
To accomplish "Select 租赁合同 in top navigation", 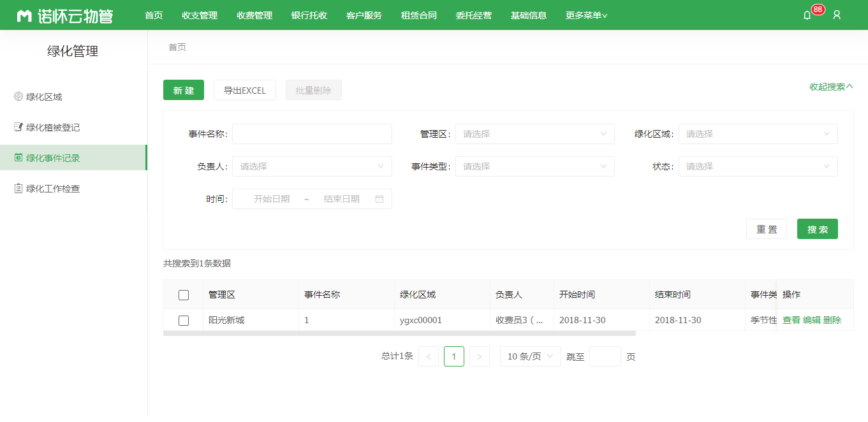I will (x=419, y=15).
